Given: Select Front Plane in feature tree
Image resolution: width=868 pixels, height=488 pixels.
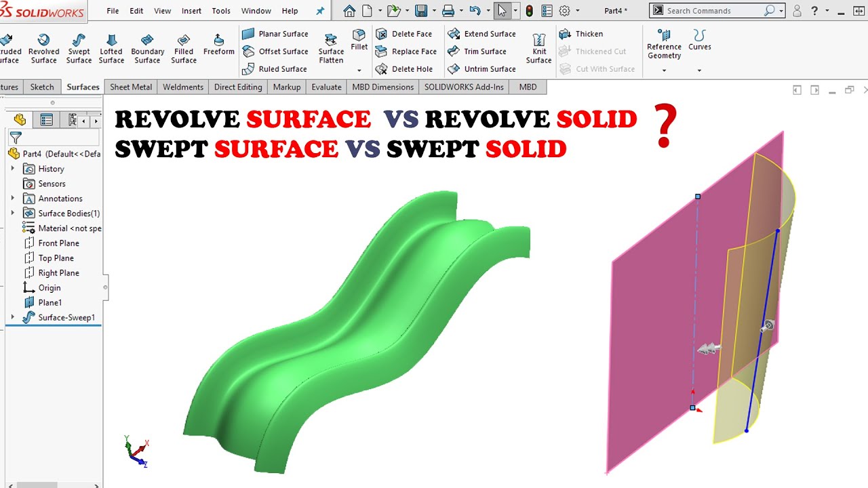Looking at the screenshot, I should pos(52,243).
